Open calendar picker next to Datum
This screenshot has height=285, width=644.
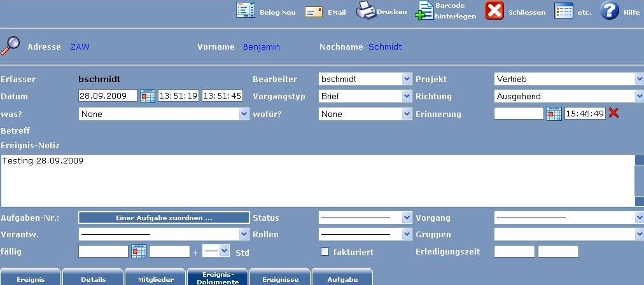click(x=148, y=97)
